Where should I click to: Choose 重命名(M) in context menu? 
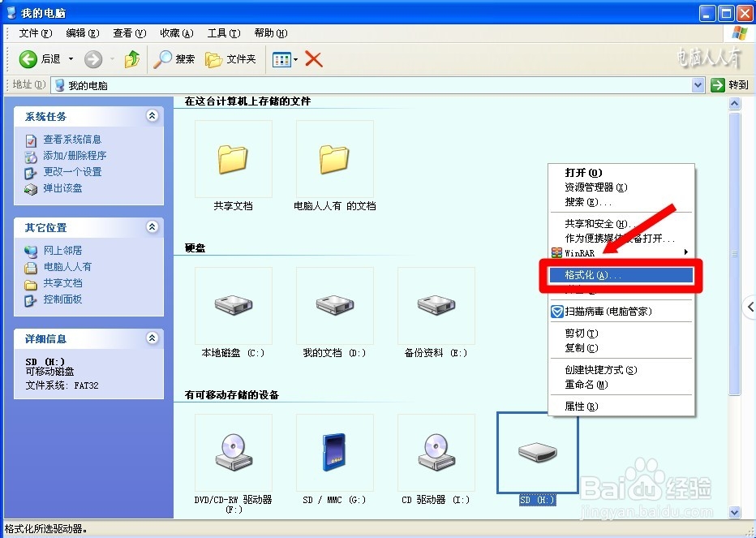click(x=621, y=385)
